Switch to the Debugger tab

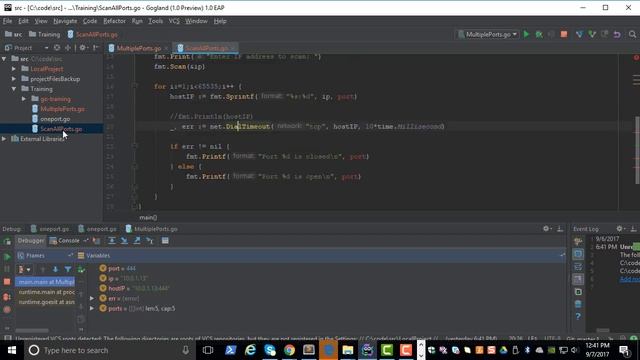pyautogui.click(x=31, y=241)
